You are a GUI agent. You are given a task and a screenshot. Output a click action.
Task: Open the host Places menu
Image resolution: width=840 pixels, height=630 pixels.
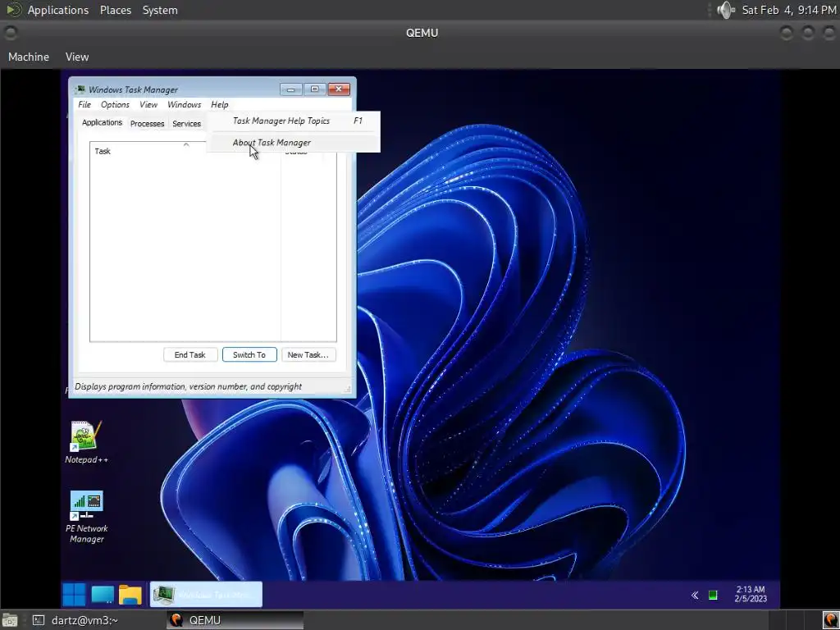click(115, 10)
